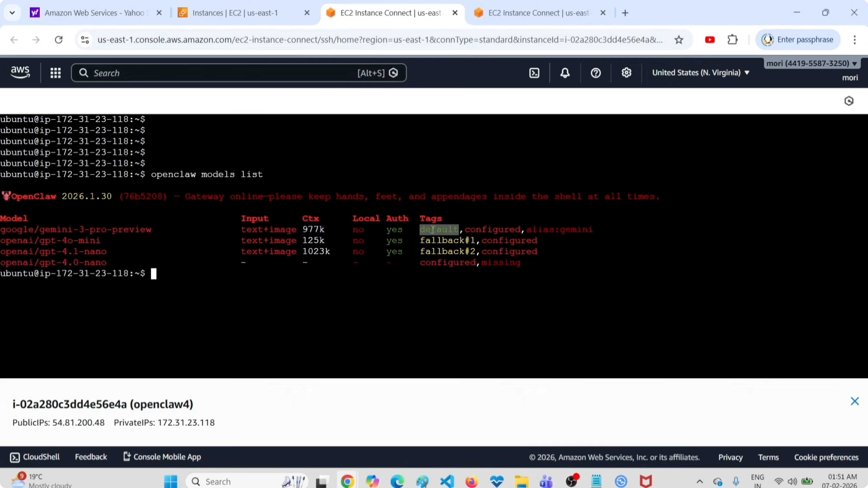
Task: Open the Feedback link in footer
Action: point(91,457)
